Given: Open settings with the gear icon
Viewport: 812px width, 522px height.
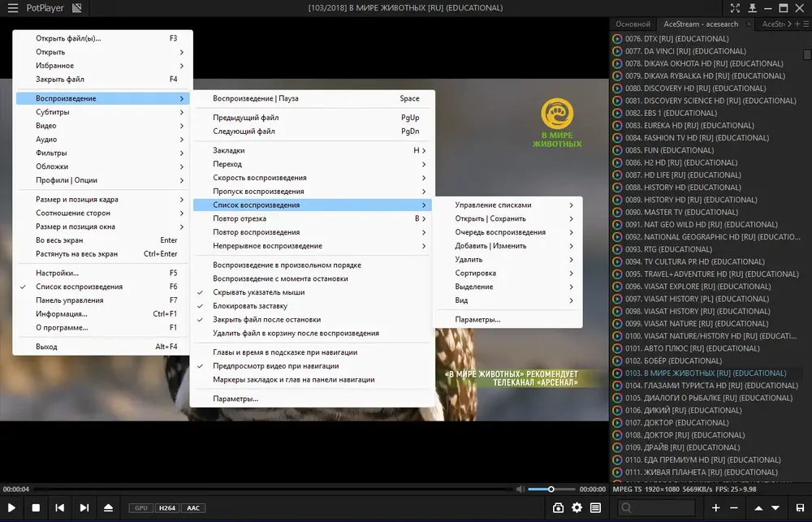Looking at the screenshot, I should tap(577, 508).
